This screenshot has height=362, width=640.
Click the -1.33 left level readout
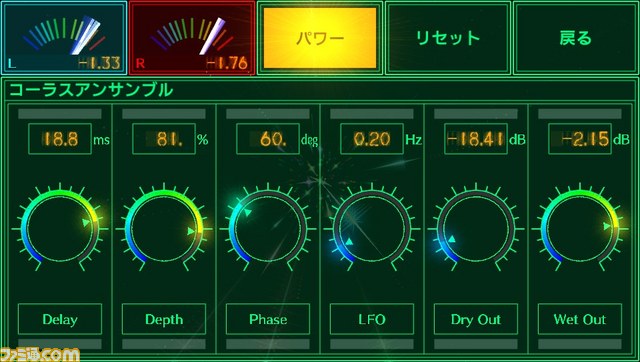coord(100,63)
